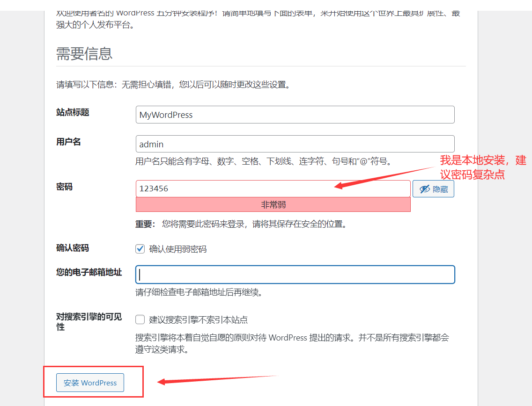This screenshot has width=532, height=406.
Task: Click the username rules hint text
Action: (x=264, y=161)
